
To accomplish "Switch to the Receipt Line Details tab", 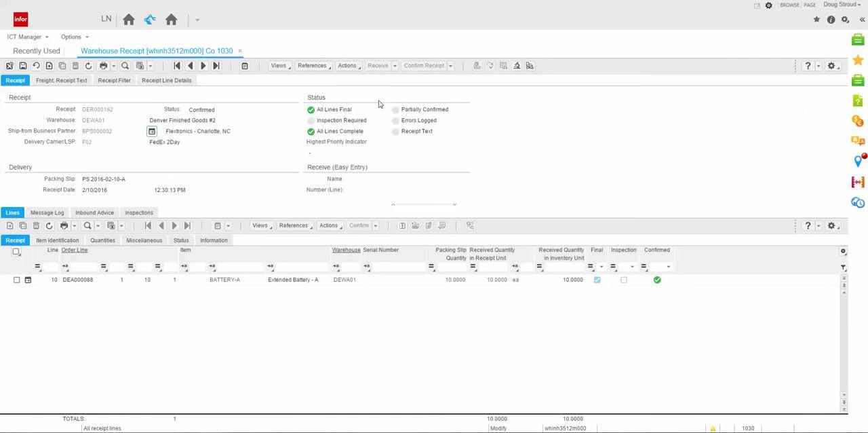I will click(x=166, y=80).
